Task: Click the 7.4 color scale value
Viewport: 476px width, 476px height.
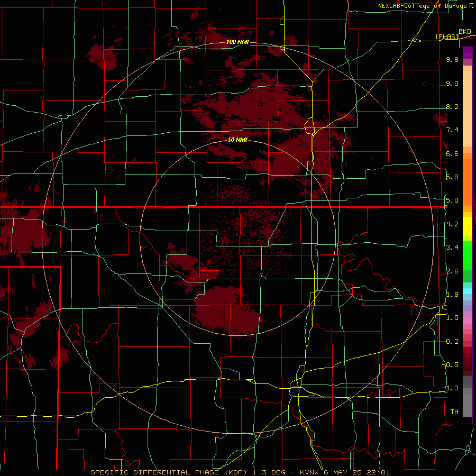Action: coord(452,130)
